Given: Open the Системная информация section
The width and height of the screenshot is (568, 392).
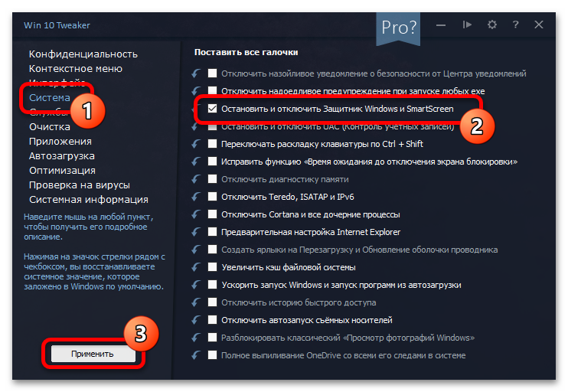Looking at the screenshot, I should click(x=89, y=199).
